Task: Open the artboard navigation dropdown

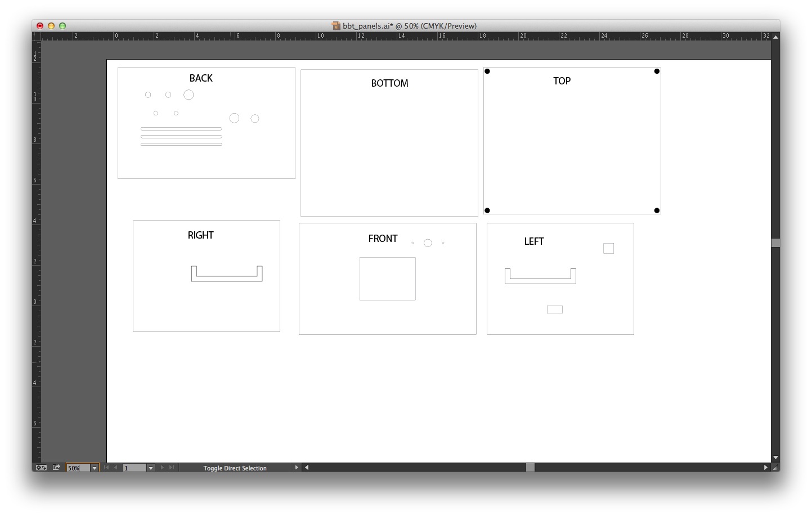Action: tap(150, 468)
